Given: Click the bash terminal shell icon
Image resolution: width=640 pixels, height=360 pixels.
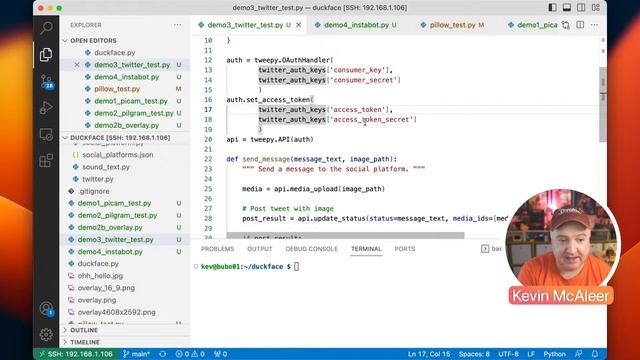Looking at the screenshot, I should pyautogui.click(x=485, y=249).
